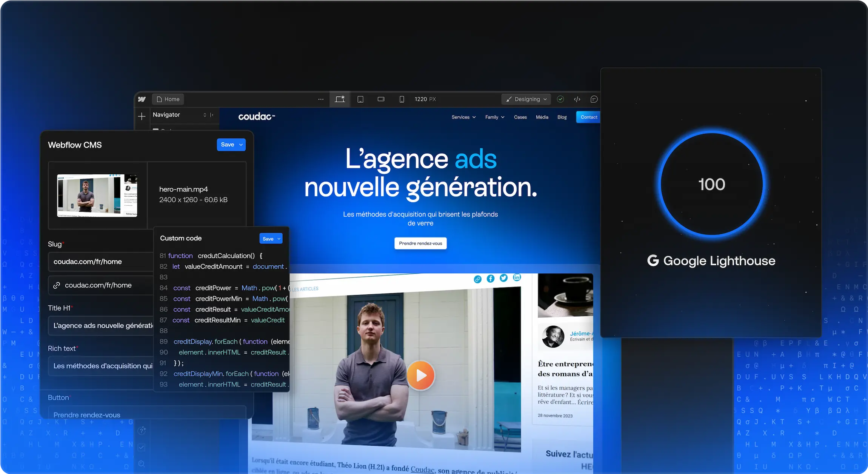Expand the Family nav dropdown
Image resolution: width=868 pixels, height=474 pixels.
pyautogui.click(x=494, y=117)
